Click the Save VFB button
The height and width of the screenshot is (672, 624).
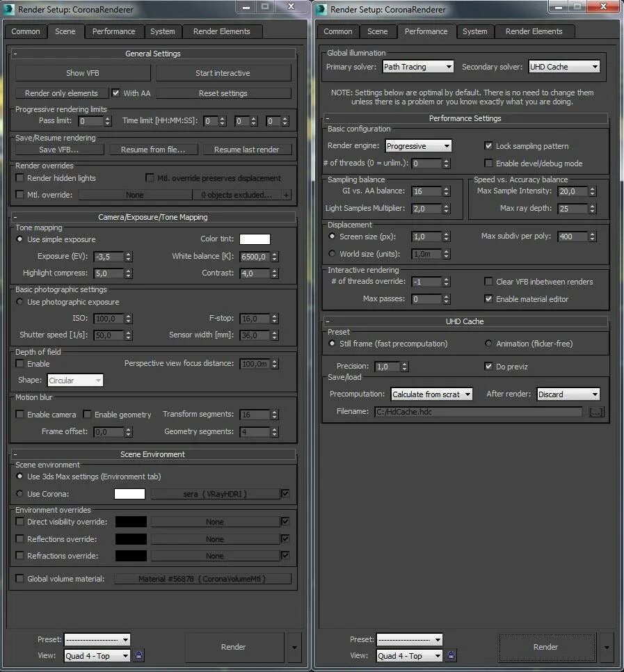(59, 150)
